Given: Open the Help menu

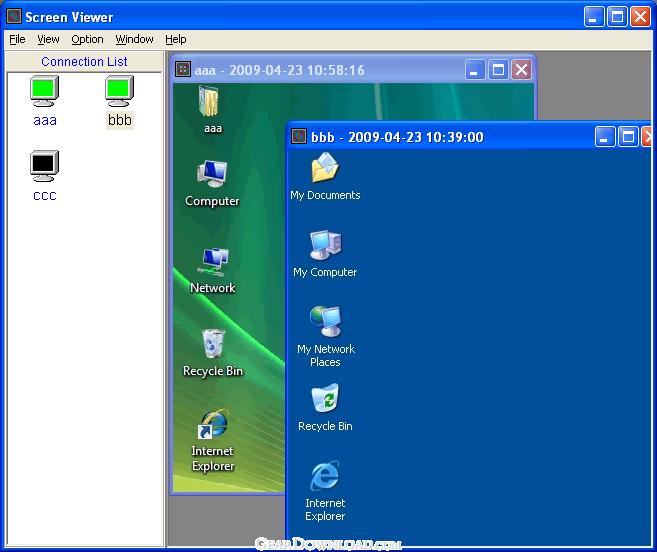Looking at the screenshot, I should click(x=176, y=39).
